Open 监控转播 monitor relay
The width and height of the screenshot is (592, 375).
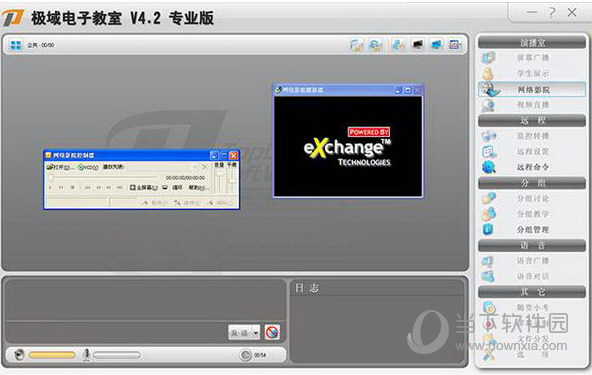pos(532,136)
